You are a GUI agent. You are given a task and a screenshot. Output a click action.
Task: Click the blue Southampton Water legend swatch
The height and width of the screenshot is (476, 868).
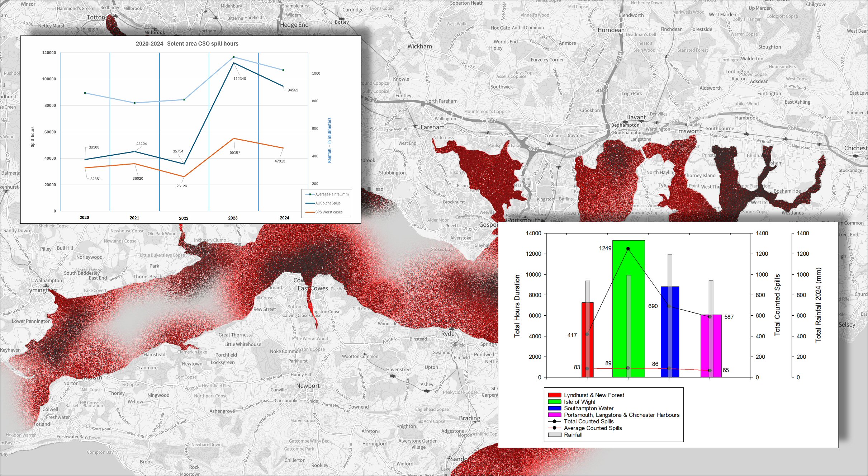click(554, 408)
